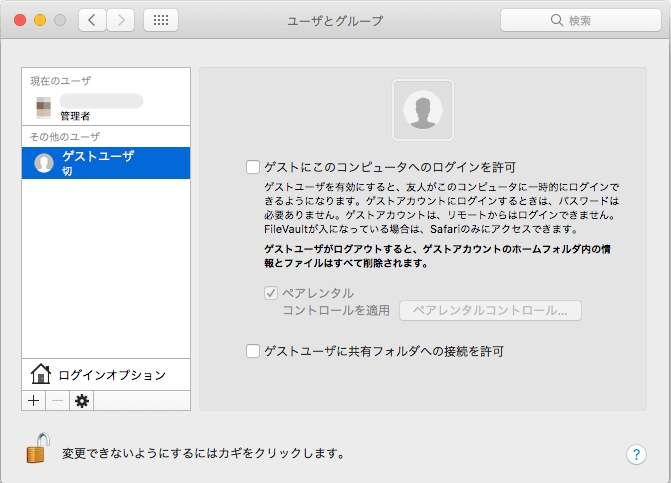This screenshot has width=671, height=483.
Task: Click the house icon beside ログインオプション
Action: (41, 373)
